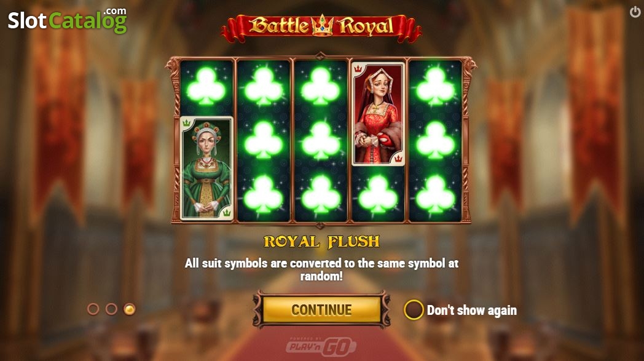This screenshot has height=361, width=644.
Task: Click the green queen card symbol
Action: pyautogui.click(x=206, y=168)
